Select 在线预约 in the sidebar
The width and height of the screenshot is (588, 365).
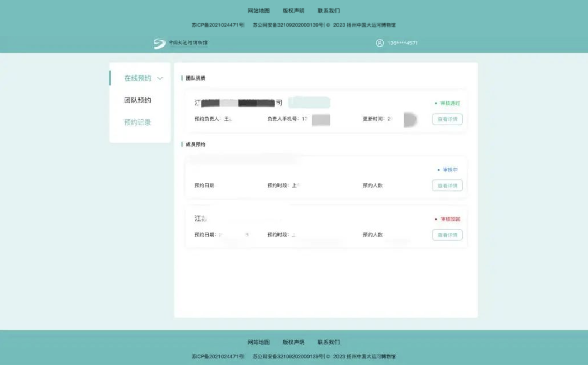coord(137,78)
